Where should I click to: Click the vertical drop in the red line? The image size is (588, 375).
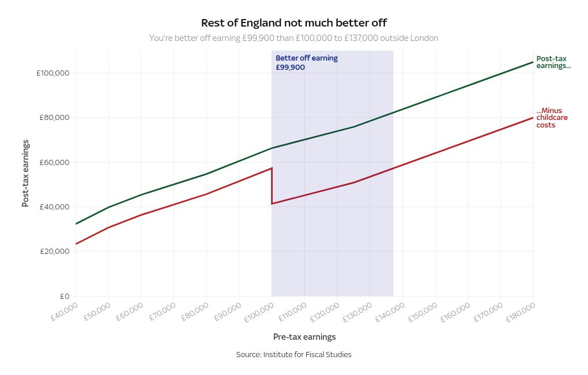tap(272, 186)
